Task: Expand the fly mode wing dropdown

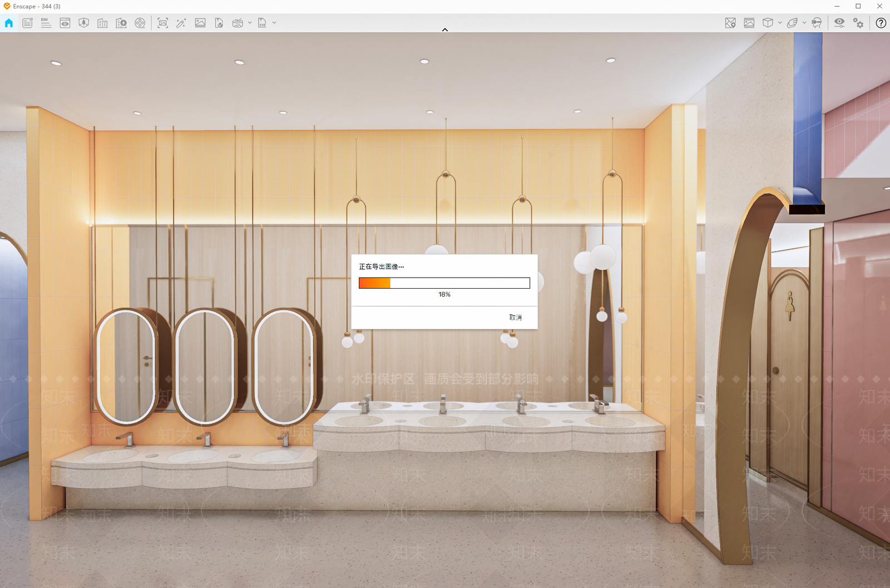Action: (804, 23)
